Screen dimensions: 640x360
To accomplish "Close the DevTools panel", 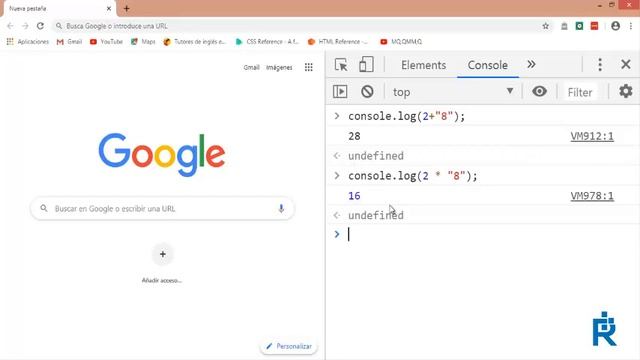I will pyautogui.click(x=626, y=64).
